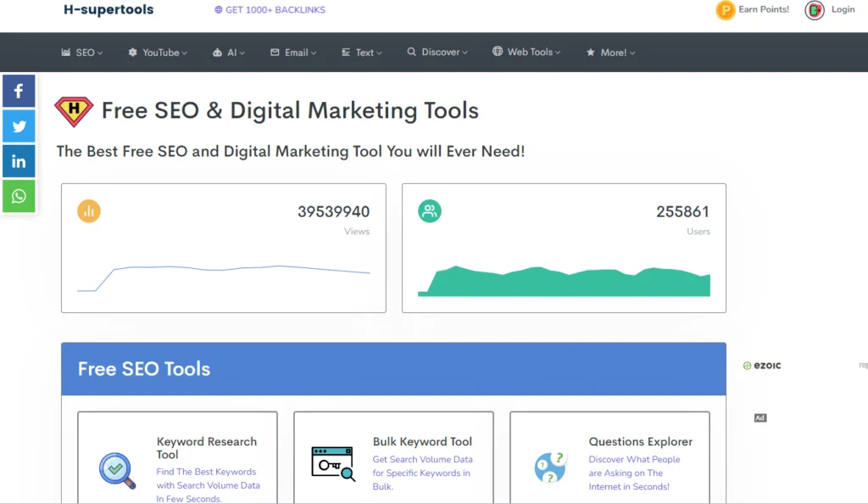Click Bulk Keyword Tool description text

[x=422, y=473]
